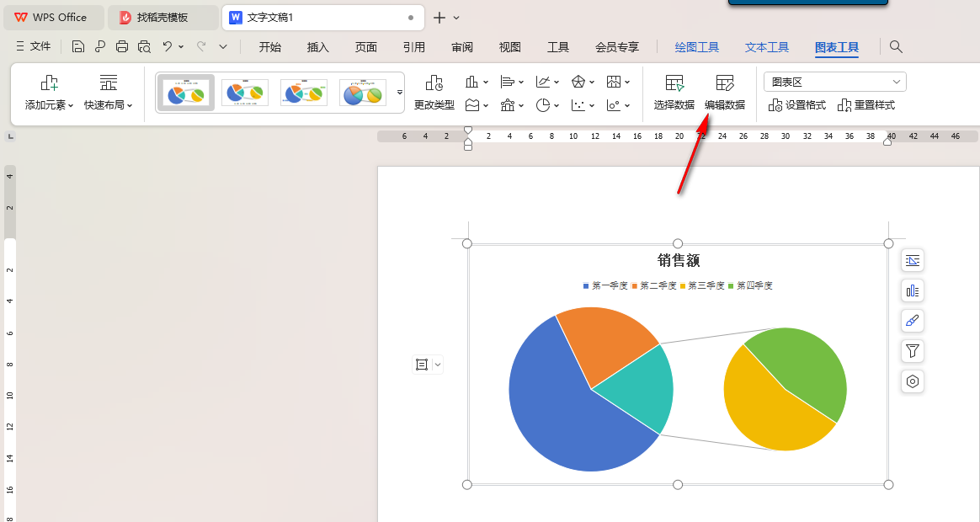Switch to the 绘图工具 tab
The height and width of the screenshot is (522, 980).
click(x=697, y=47)
